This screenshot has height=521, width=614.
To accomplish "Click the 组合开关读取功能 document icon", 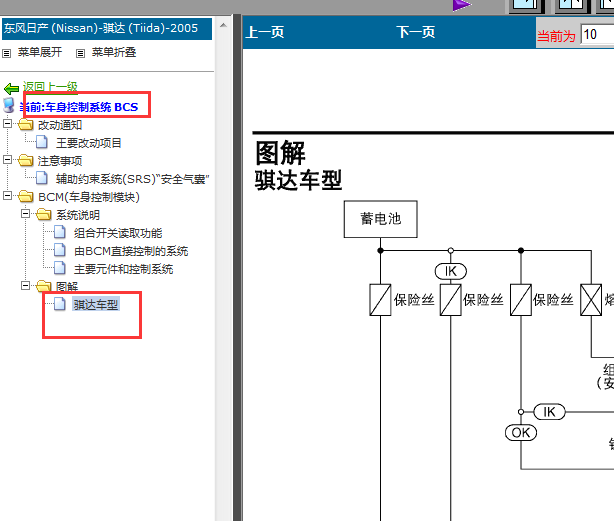I will [60, 233].
